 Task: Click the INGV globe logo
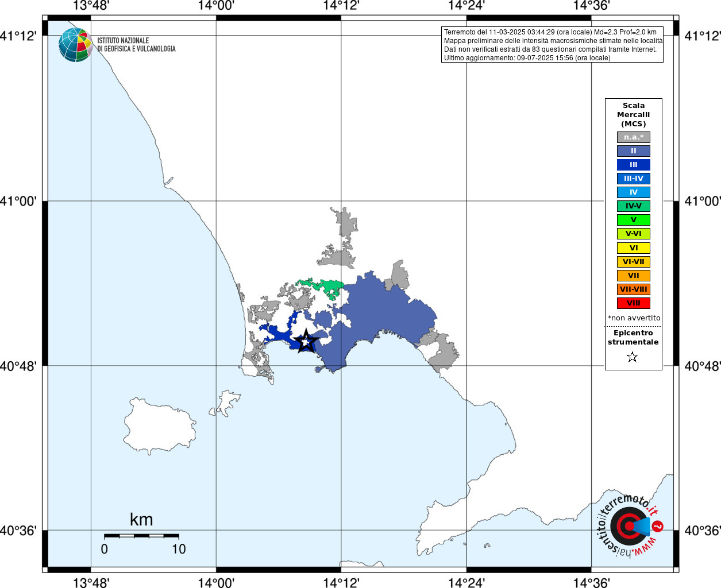(x=75, y=45)
